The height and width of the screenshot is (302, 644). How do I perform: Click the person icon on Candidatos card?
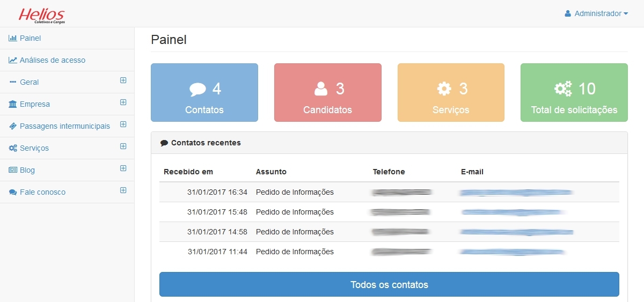(x=321, y=89)
